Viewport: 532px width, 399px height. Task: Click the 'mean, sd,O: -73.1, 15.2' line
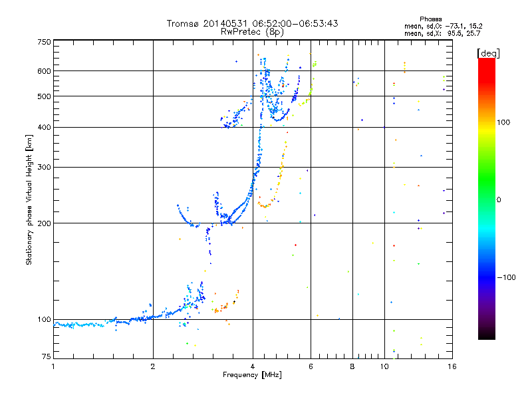point(443,26)
